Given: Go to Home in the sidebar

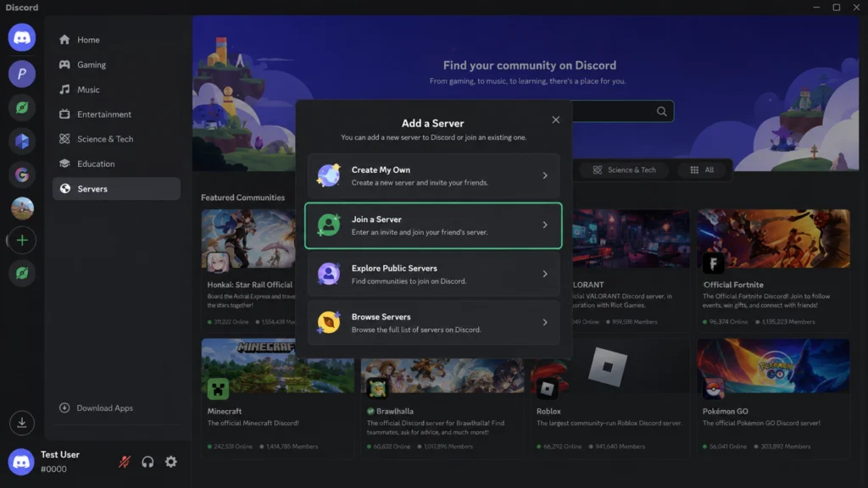Looking at the screenshot, I should (x=116, y=40).
